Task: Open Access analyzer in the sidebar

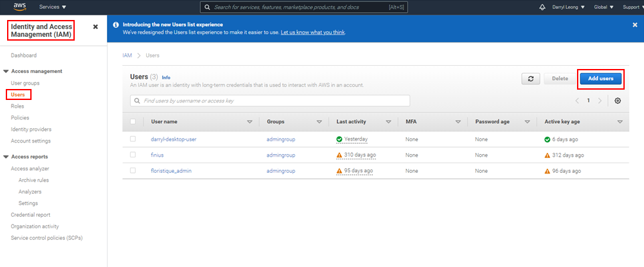Action: (x=30, y=169)
